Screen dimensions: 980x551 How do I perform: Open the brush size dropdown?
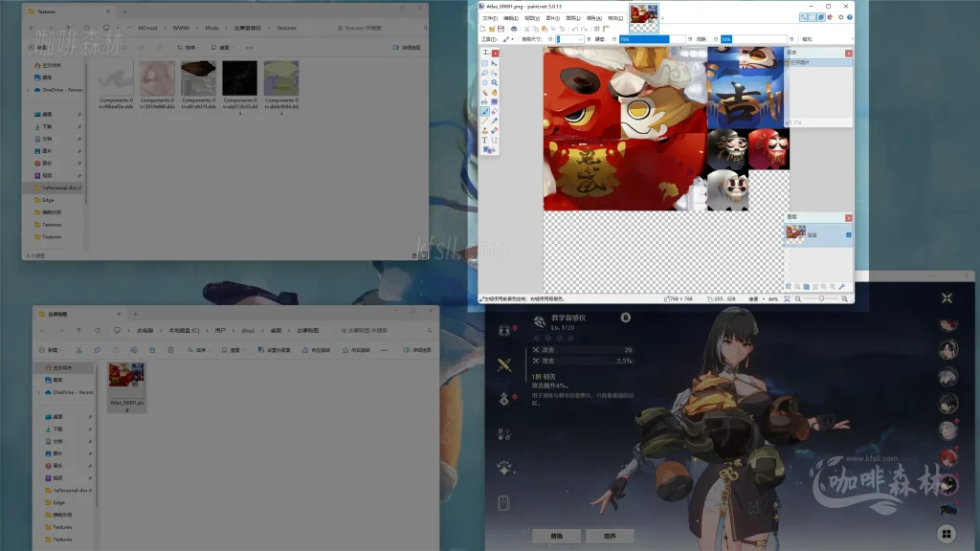(x=581, y=39)
